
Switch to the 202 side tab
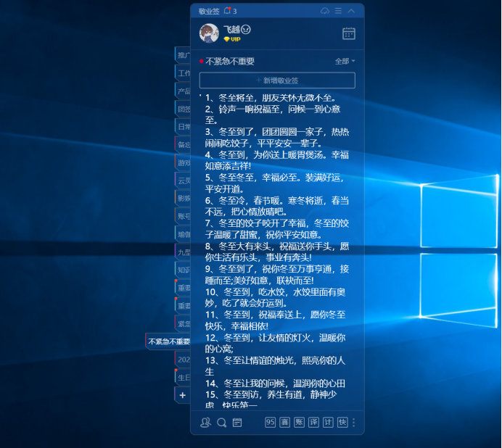pyautogui.click(x=183, y=360)
